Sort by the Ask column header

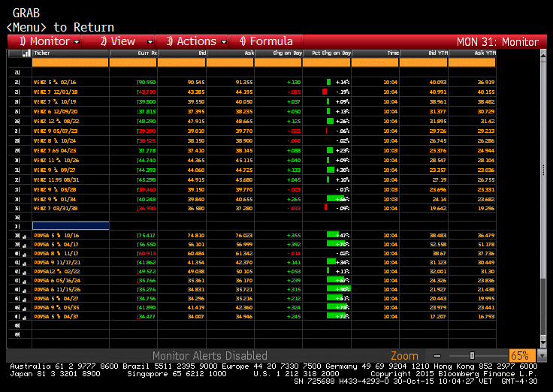tap(231, 53)
